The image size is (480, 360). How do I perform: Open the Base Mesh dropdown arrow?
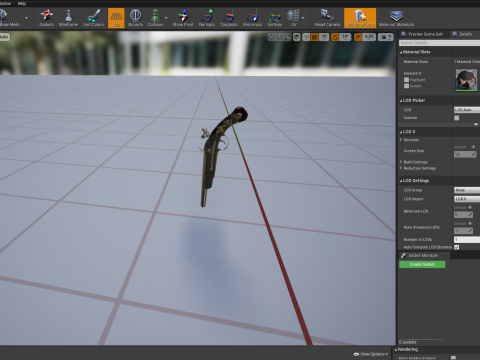[x=26, y=18]
